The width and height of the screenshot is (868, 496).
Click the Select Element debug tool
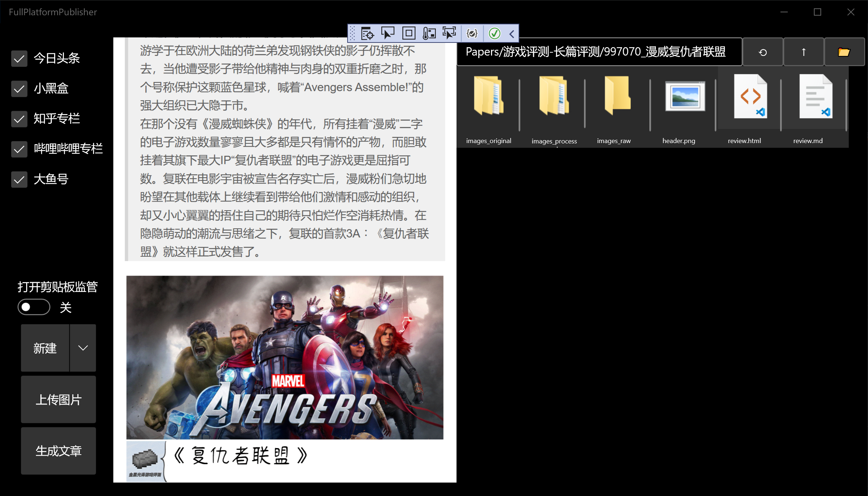coord(388,34)
